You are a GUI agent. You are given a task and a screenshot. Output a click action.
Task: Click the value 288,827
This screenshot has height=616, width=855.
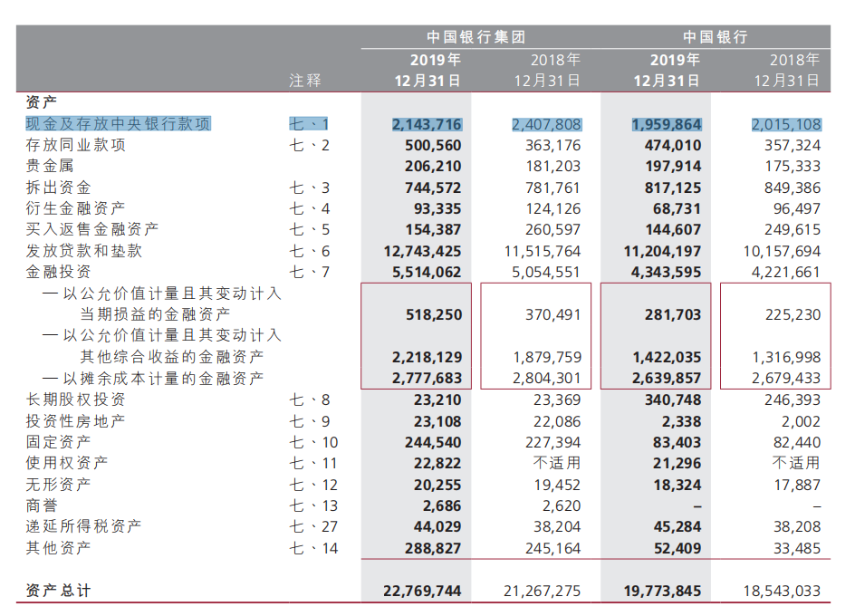[x=433, y=548]
